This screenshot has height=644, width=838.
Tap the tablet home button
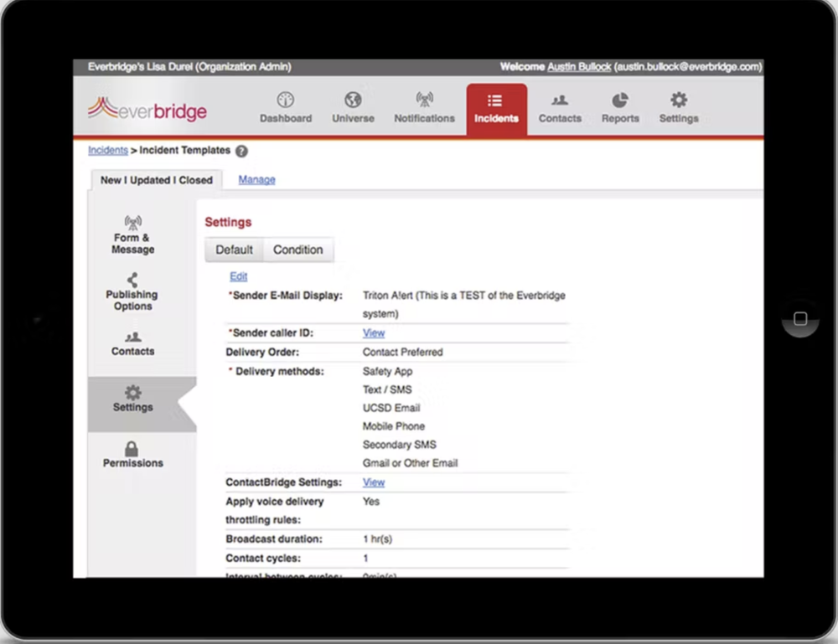[x=800, y=319]
